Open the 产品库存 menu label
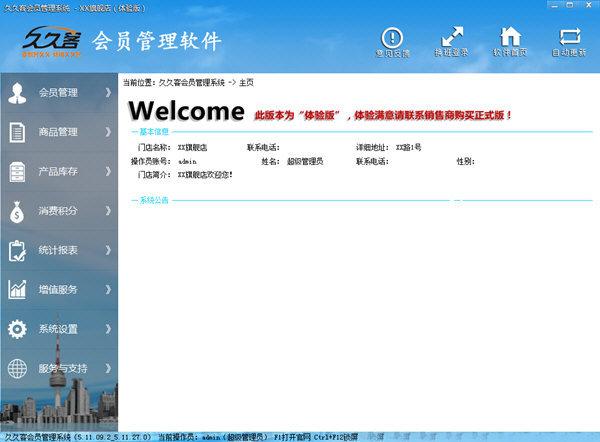The image size is (600, 442). [x=58, y=171]
